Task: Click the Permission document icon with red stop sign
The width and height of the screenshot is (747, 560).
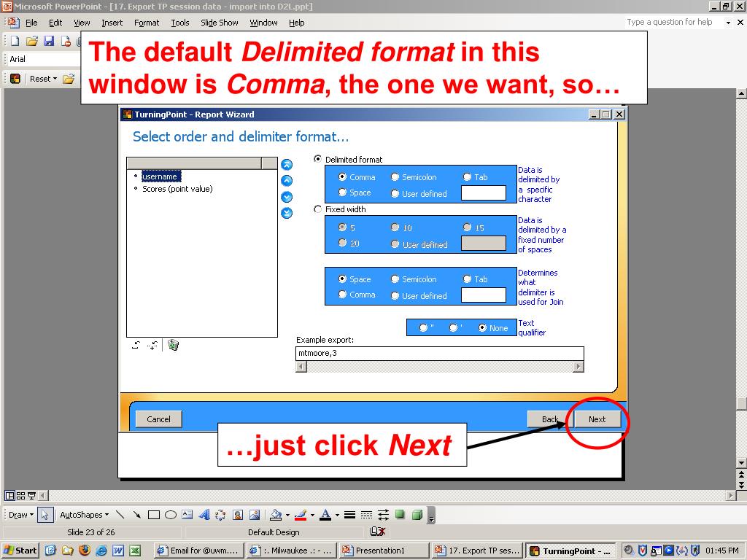Action: pyautogui.click(x=66, y=41)
